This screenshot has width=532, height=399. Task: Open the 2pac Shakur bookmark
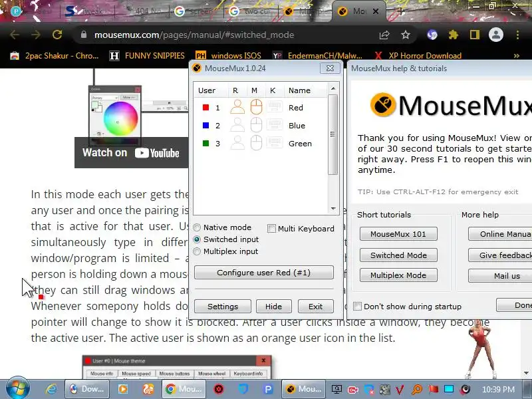pyautogui.click(x=55, y=56)
